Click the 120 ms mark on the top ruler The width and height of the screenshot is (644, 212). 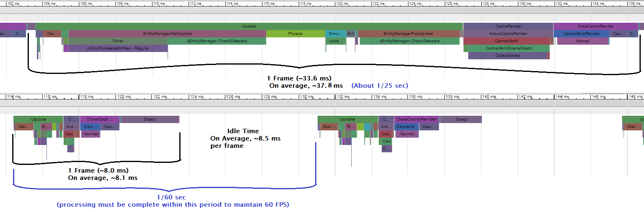tap(342, 4)
